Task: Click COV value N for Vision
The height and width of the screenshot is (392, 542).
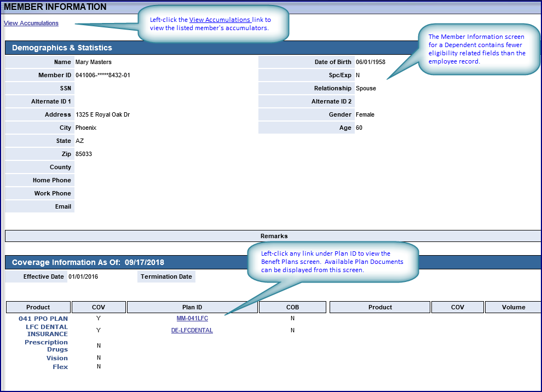Action: [99, 358]
